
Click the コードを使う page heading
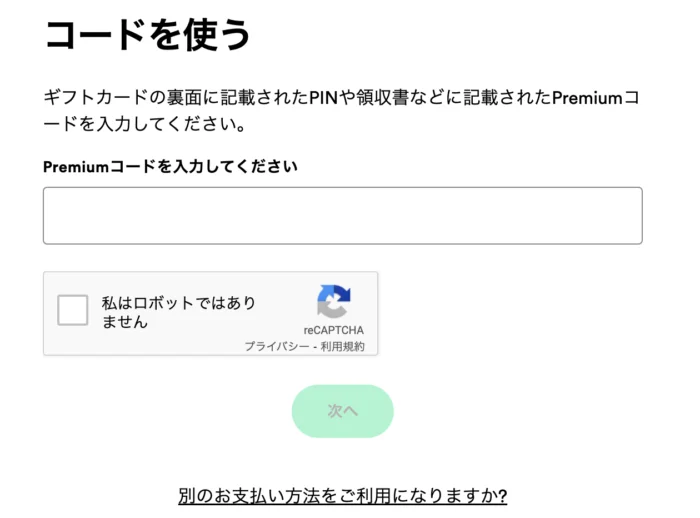point(147,35)
